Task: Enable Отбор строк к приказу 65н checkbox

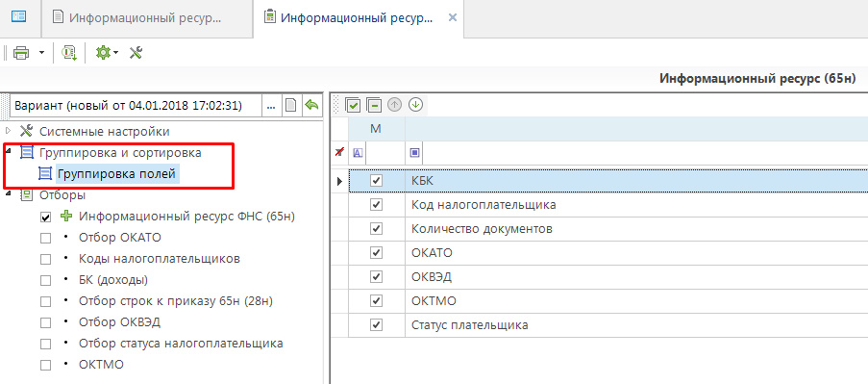Action: pyautogui.click(x=46, y=301)
